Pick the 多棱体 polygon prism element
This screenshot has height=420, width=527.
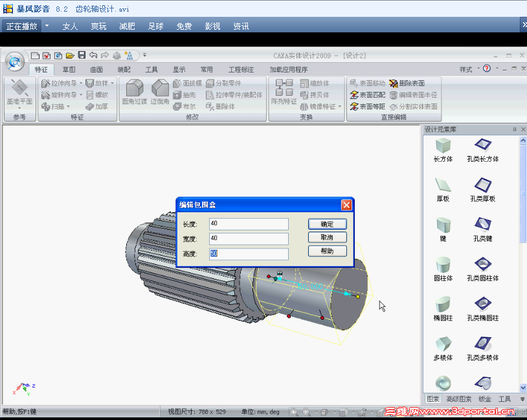point(443,348)
